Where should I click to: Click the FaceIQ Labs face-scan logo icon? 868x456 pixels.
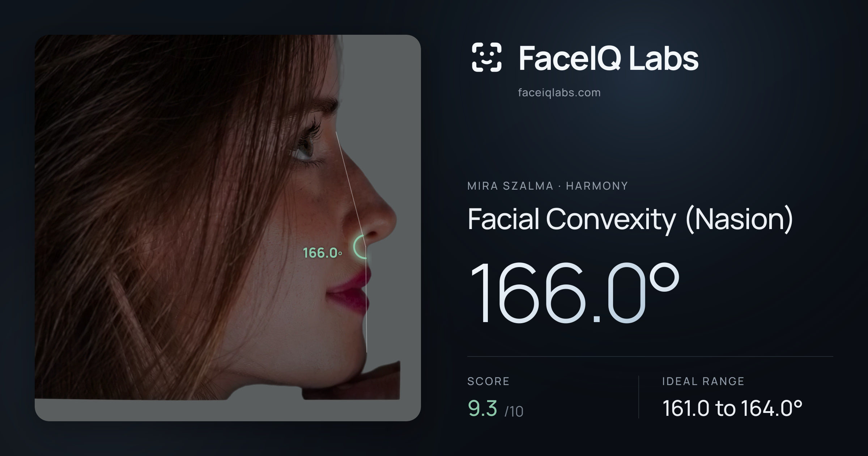pyautogui.click(x=486, y=57)
